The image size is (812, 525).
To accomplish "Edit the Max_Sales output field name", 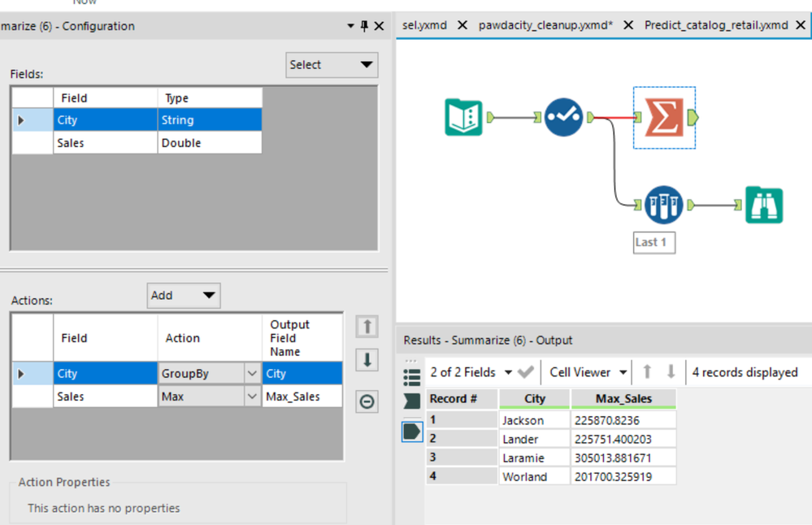I will [302, 397].
